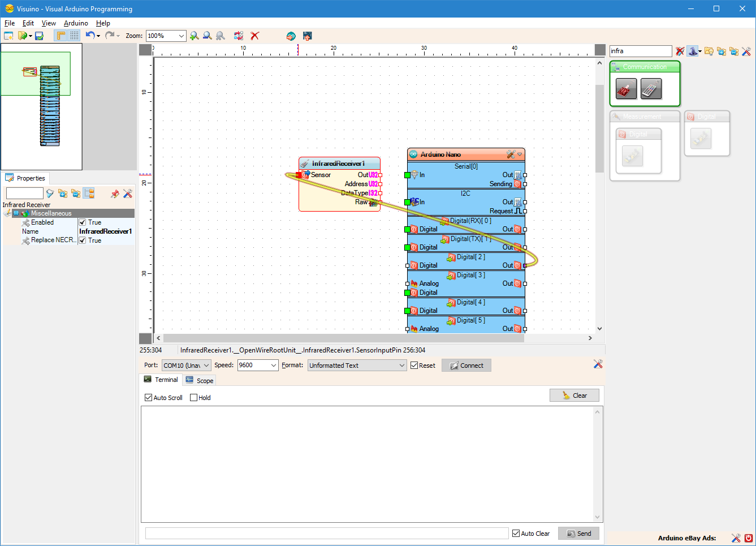Click the Send button

click(578, 534)
